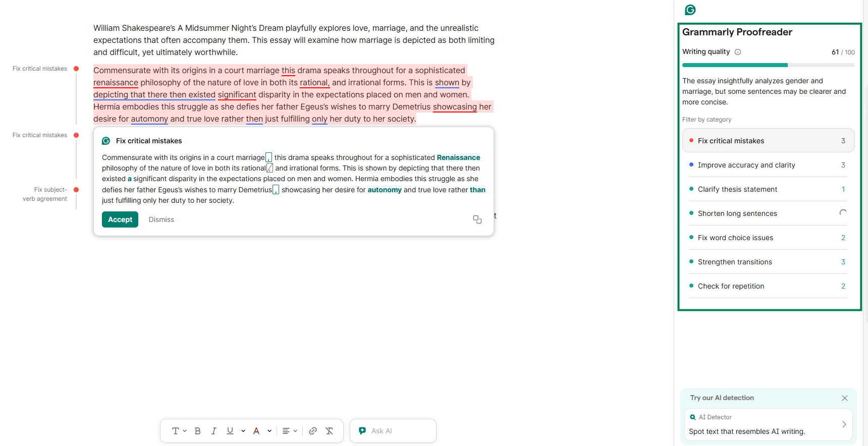Click the compare-changes icon in suggestion card
Image resolution: width=868 pixels, height=446 pixels.
pyautogui.click(x=477, y=219)
